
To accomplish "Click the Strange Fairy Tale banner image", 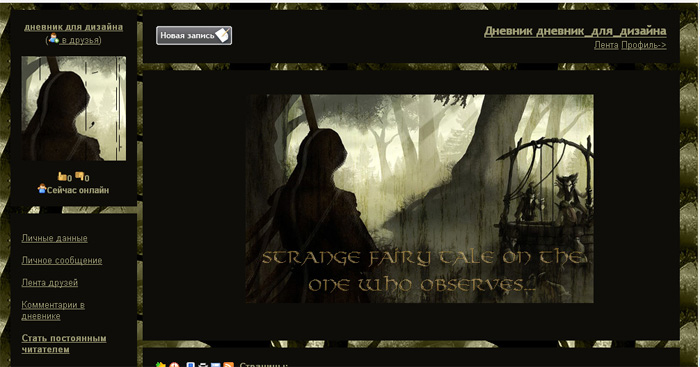I will 420,198.
